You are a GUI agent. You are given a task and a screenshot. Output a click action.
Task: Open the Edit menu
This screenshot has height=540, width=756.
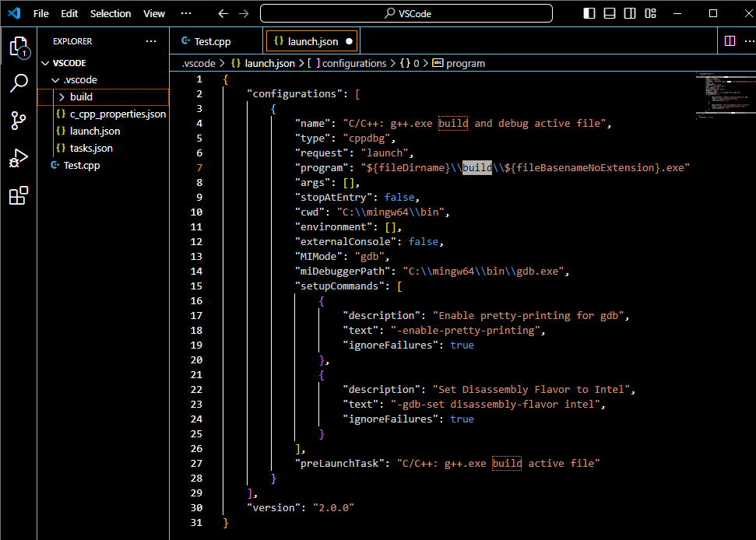coord(69,13)
